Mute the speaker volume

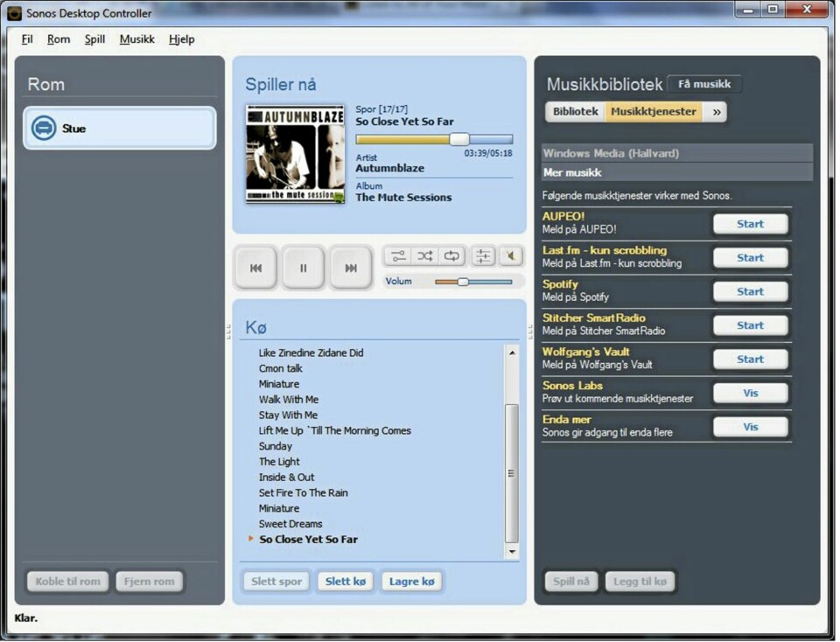click(x=511, y=256)
